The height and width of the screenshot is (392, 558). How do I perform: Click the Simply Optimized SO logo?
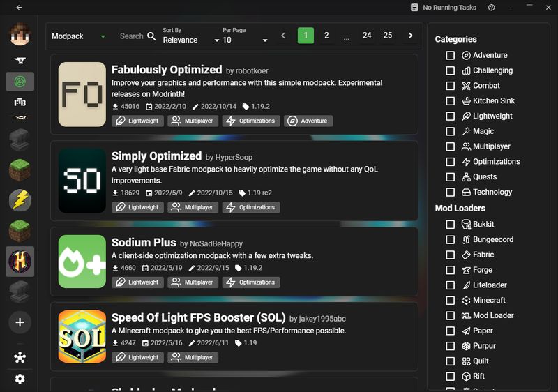[82, 181]
